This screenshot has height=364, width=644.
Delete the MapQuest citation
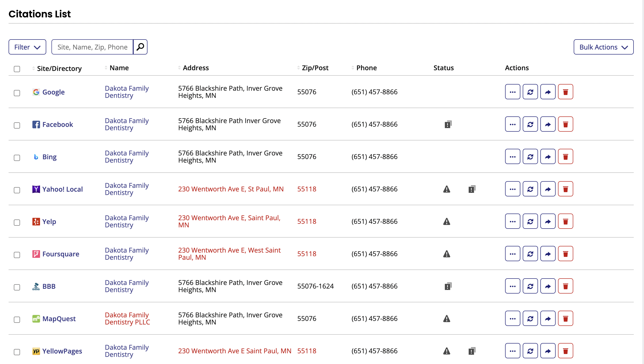[565, 319]
